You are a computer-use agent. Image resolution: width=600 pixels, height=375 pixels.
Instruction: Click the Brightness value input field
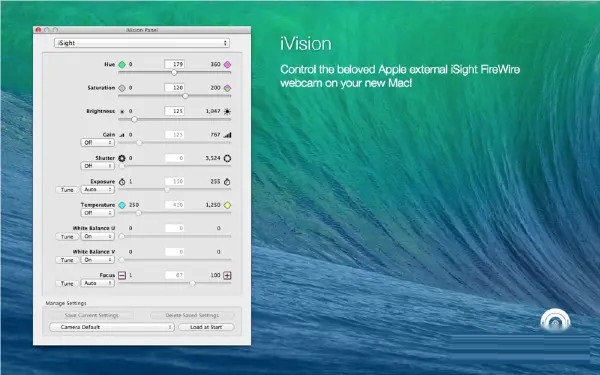(174, 111)
